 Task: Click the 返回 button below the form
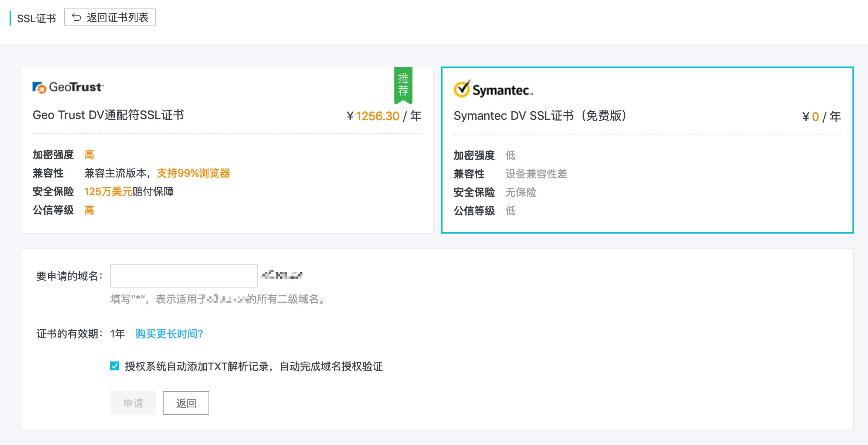click(186, 403)
